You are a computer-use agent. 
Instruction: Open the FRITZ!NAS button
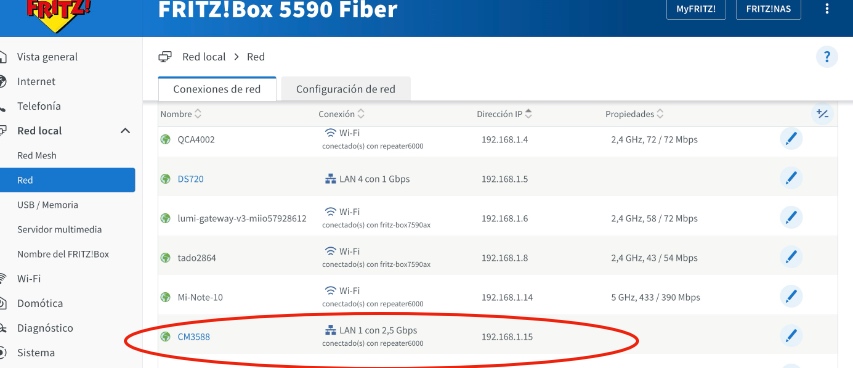click(769, 9)
